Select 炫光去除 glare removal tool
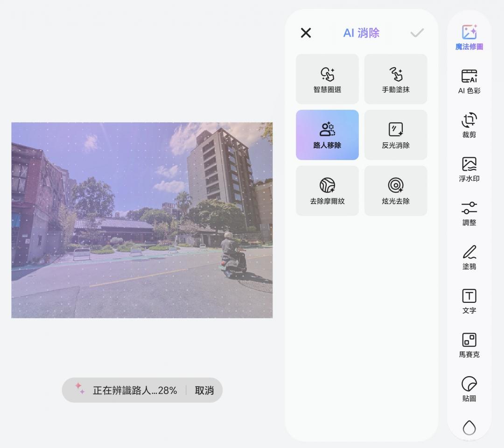504x448 pixels. pyautogui.click(x=396, y=191)
